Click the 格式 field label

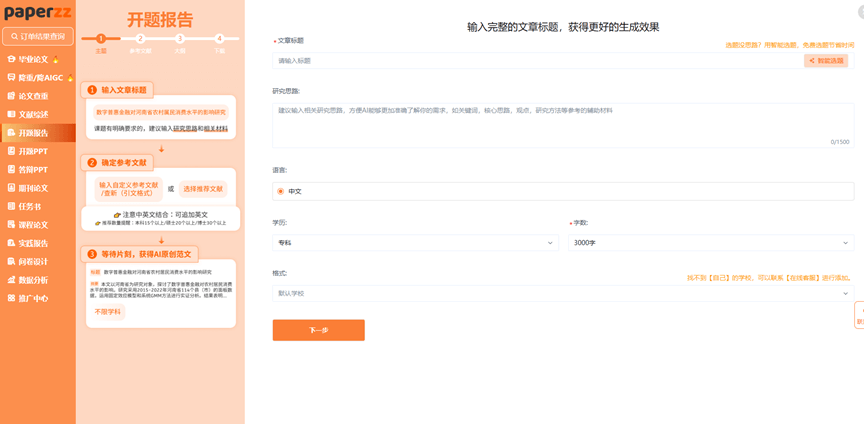[279, 273]
